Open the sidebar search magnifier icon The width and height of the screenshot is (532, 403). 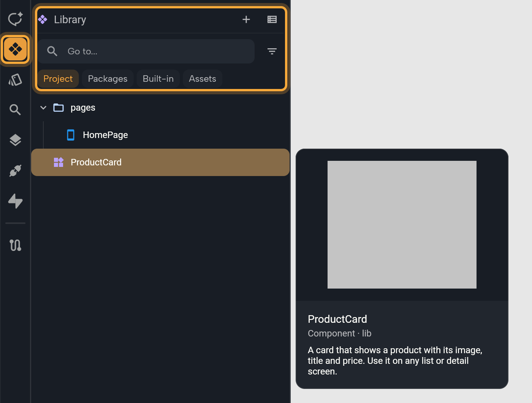(x=15, y=110)
